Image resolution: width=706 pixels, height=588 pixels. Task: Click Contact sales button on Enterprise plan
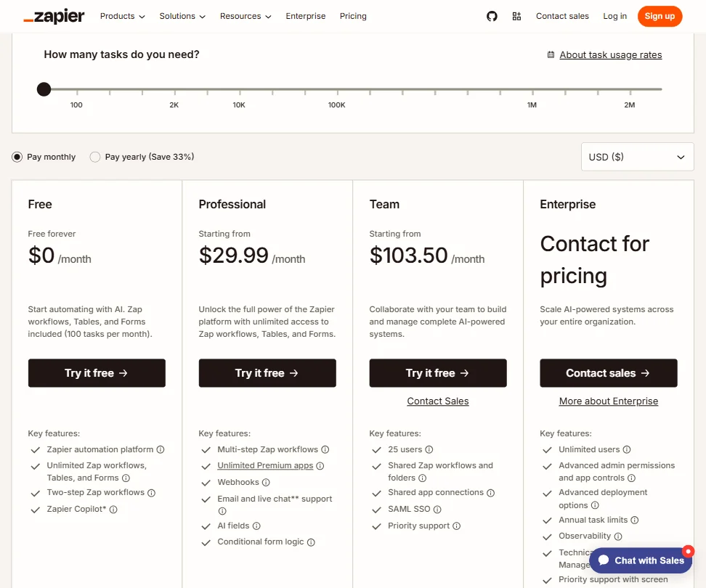pos(608,373)
